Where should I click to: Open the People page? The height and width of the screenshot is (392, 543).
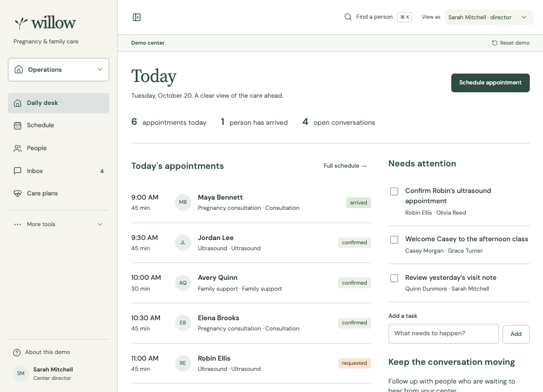click(59, 148)
